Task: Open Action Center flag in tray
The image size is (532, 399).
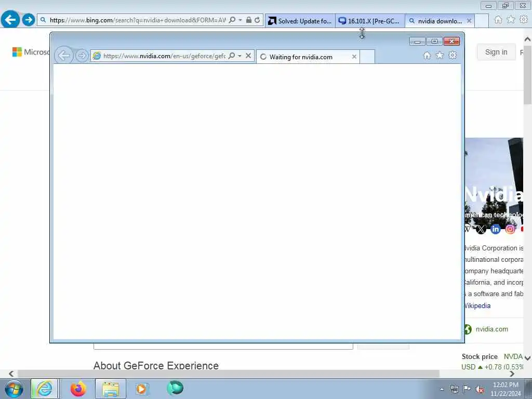Action: point(467,389)
